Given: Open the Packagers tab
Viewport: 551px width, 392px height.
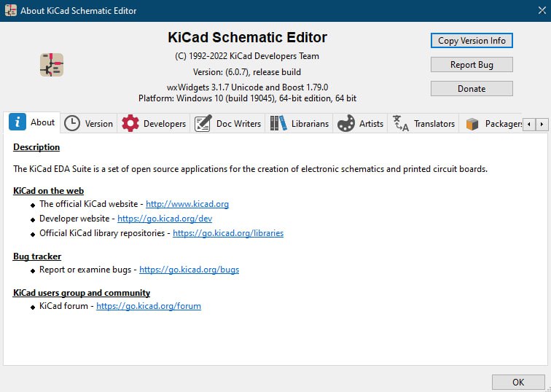Looking at the screenshot, I should point(491,124).
